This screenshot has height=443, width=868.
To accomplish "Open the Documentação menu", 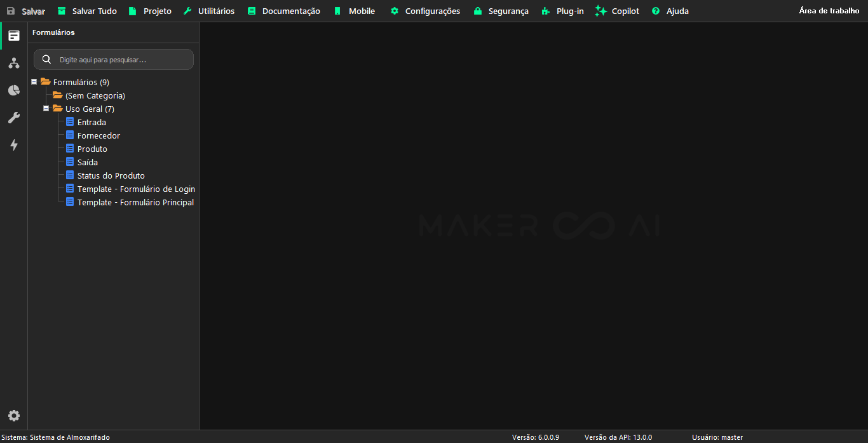I will point(283,11).
